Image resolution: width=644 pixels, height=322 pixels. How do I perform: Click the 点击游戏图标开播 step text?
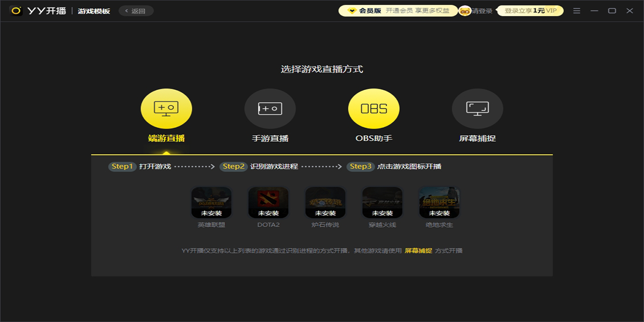409,166
